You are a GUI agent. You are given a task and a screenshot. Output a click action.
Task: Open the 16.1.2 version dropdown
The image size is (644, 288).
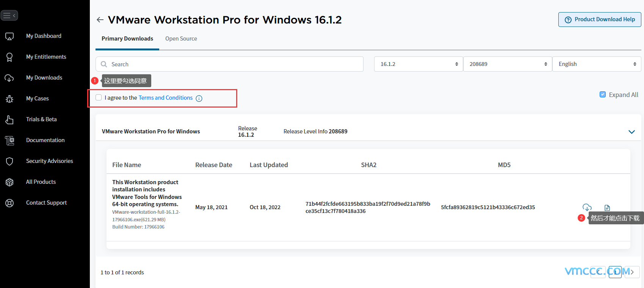click(418, 64)
